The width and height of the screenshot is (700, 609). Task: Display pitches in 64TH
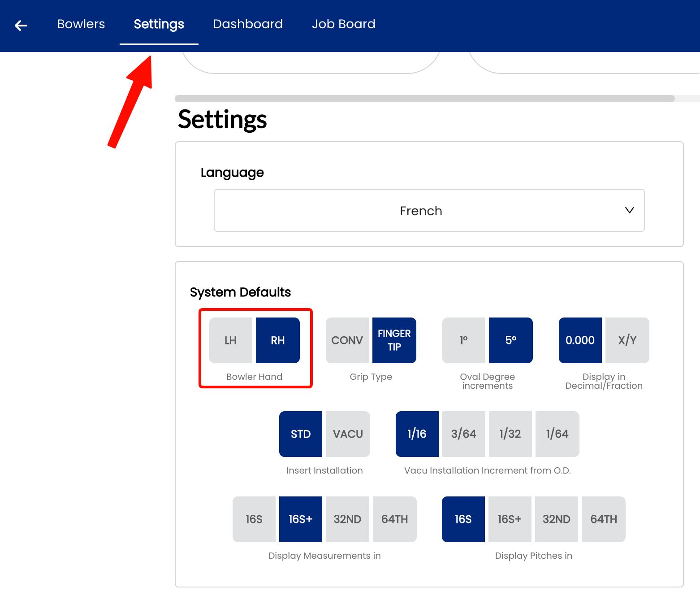(x=604, y=519)
